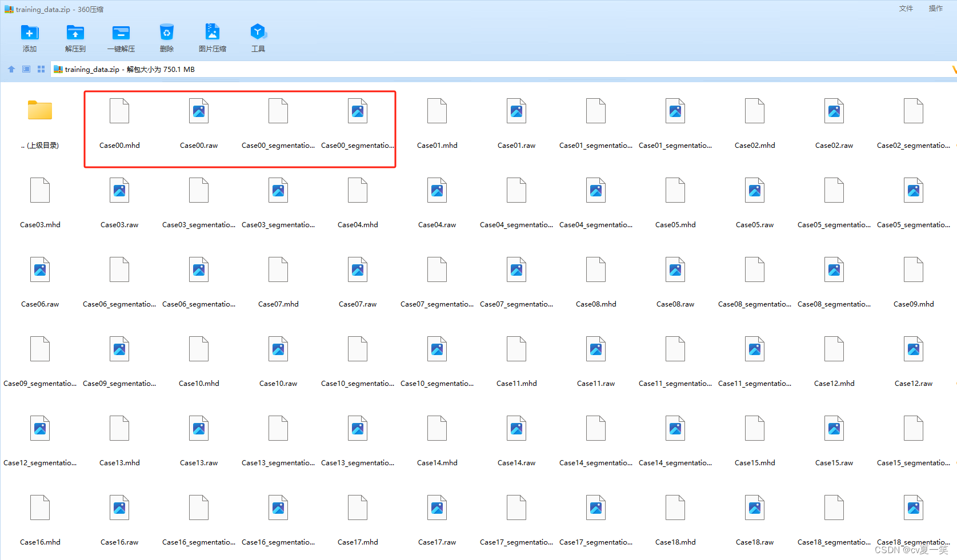Select the Case08.raw file icon

coord(675,269)
